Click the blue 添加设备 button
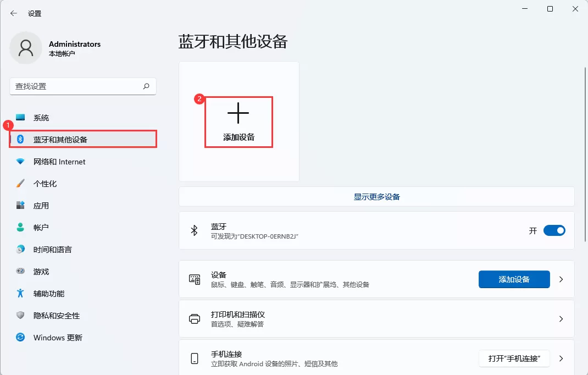Viewport: 588px width, 375px height. pos(514,279)
